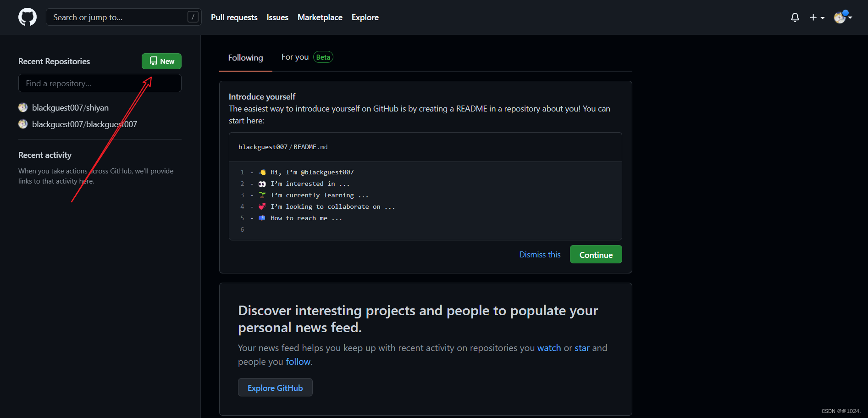Screen dimensions: 868x418
Task: Focus the Search or jump to field
Action: 124,17
